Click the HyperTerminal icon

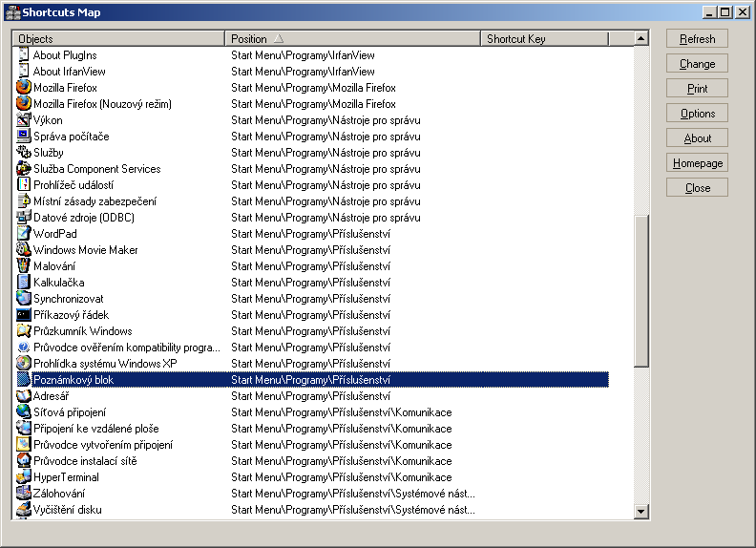(x=24, y=476)
